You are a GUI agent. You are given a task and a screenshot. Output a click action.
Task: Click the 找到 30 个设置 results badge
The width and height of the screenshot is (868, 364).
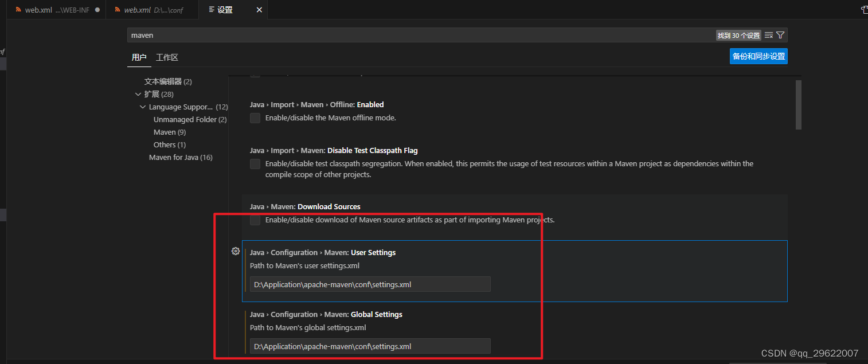click(738, 36)
